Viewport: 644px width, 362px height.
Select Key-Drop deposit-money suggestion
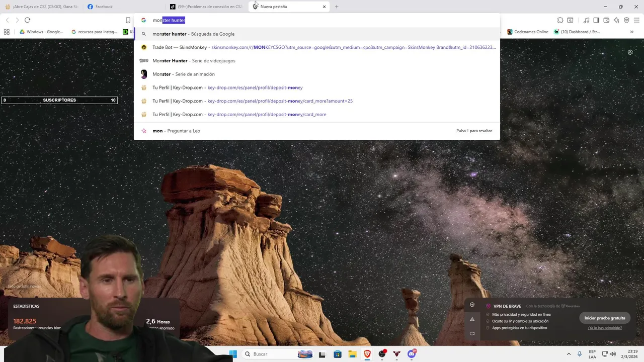pyautogui.click(x=317, y=87)
